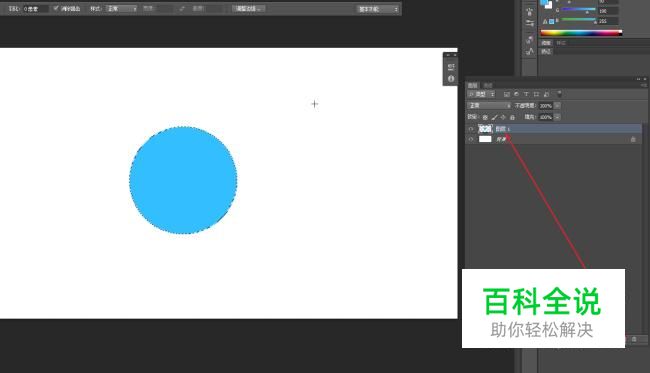Viewport: 650px width, 373px height.
Task: Click the lock transparent pixels icon
Action: pos(485,117)
